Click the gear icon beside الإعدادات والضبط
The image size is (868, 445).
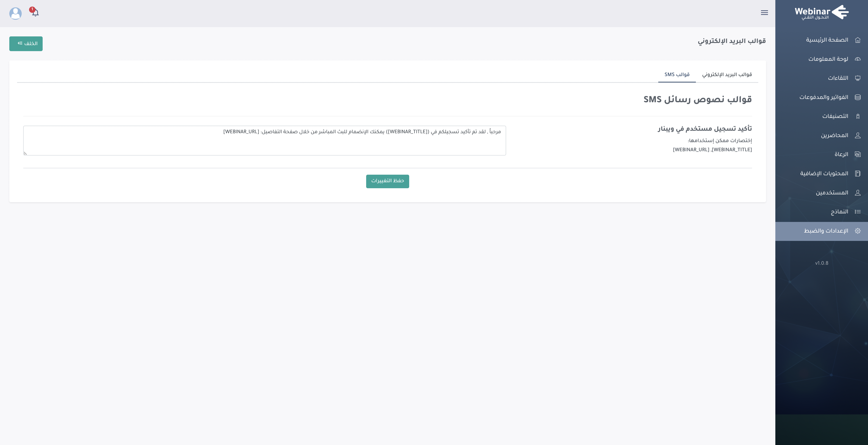(x=858, y=231)
